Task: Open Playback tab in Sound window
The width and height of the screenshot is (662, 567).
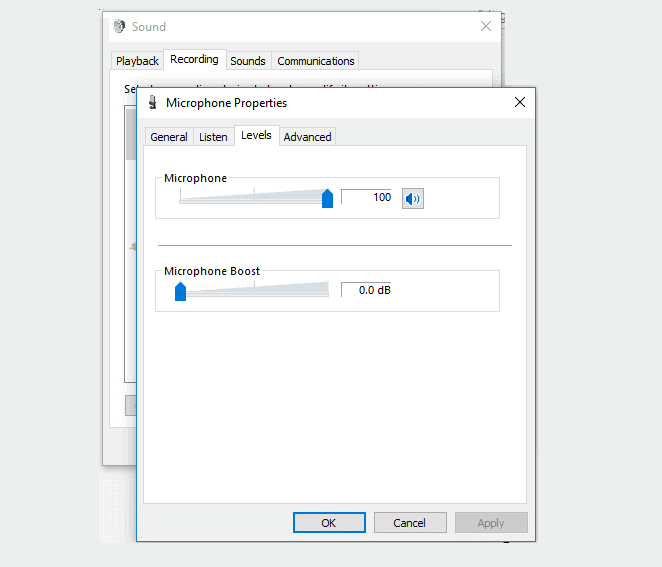Action: pos(137,61)
